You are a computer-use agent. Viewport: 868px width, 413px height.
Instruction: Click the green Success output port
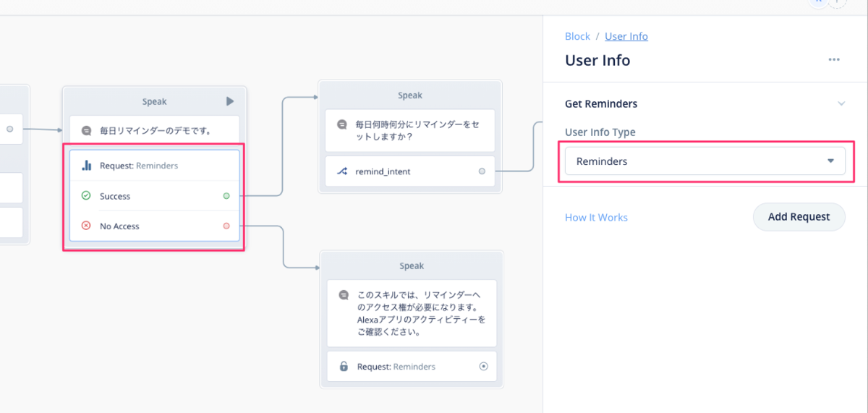pos(226,196)
